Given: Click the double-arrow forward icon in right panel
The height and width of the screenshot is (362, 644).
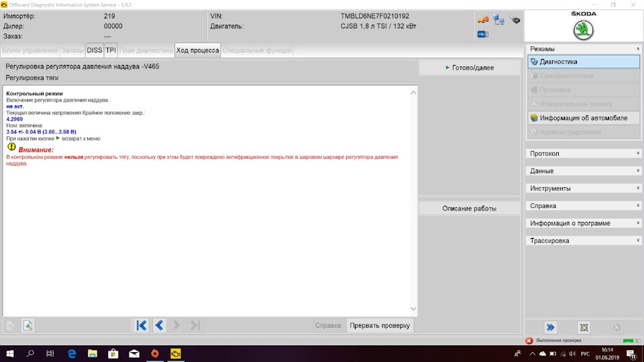Looking at the screenshot, I should (x=550, y=327).
